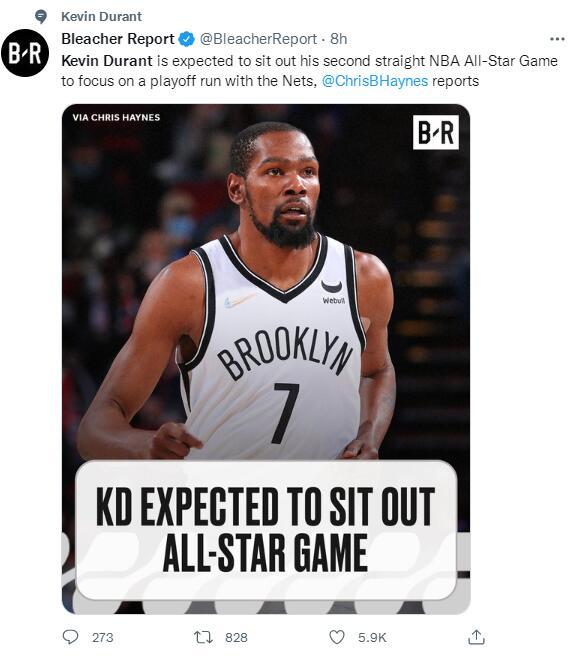Open the Bleacher Report B/R avatar
This screenshot has width=572, height=658.
tap(25, 53)
